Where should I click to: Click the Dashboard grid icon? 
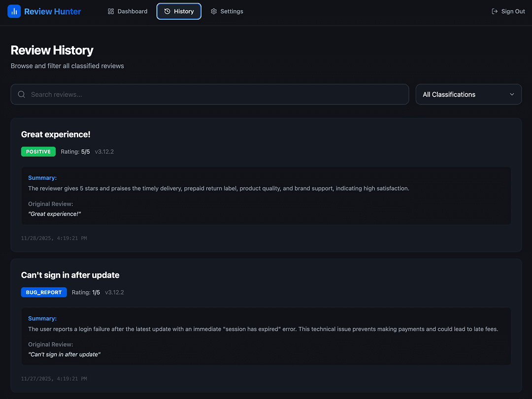[111, 11]
